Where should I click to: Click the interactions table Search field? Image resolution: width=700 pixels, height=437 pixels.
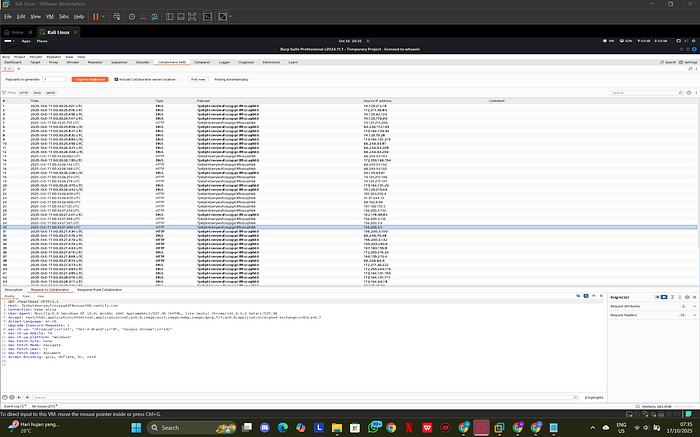click(646, 93)
